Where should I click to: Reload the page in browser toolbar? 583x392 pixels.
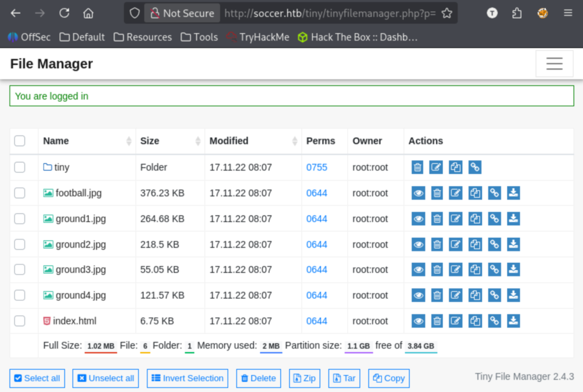tap(64, 13)
